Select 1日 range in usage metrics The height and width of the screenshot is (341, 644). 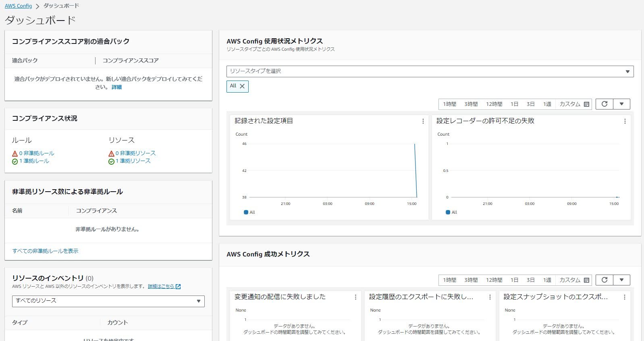point(514,104)
